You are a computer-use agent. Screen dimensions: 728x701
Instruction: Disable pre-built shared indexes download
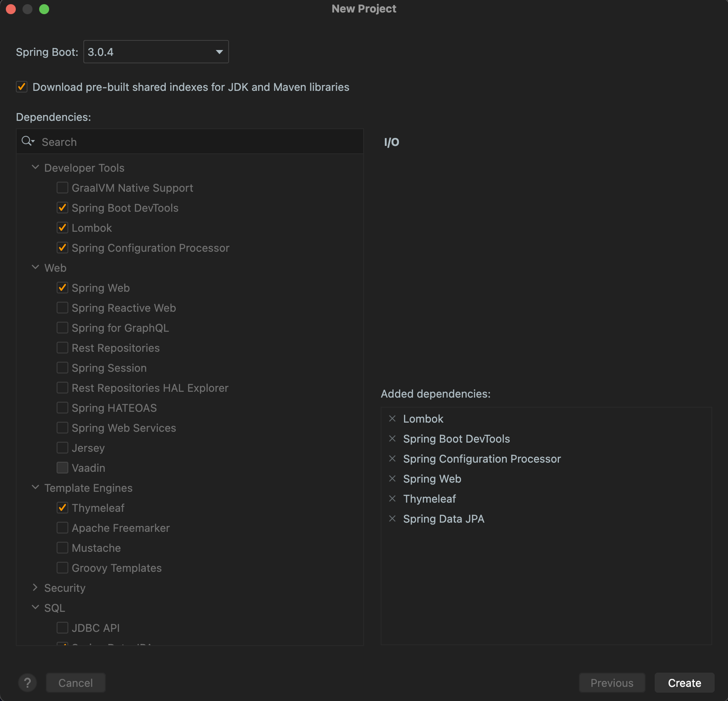point(22,87)
